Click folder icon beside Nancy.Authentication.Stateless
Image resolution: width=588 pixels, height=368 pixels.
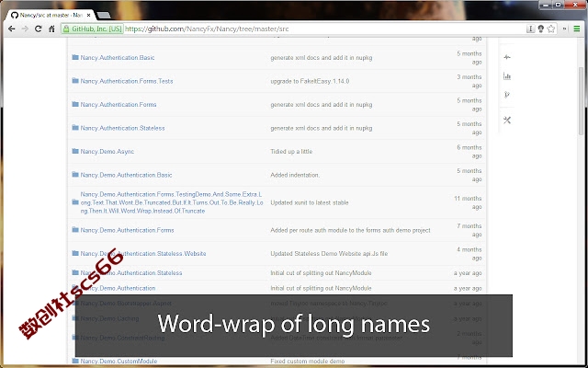click(75, 128)
